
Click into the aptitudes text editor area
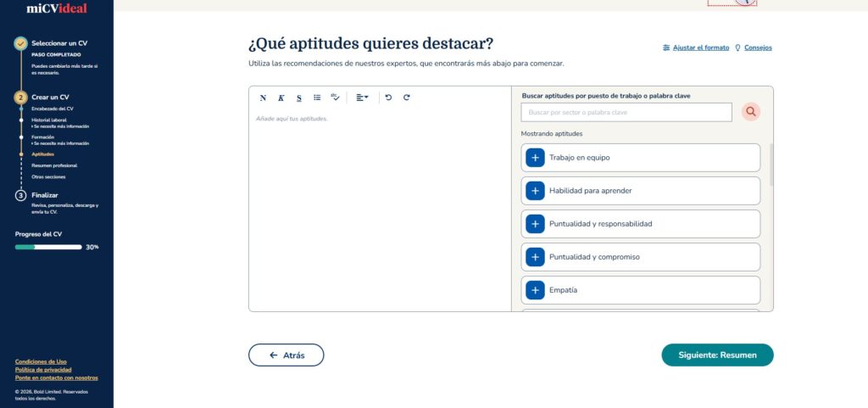coord(380,210)
